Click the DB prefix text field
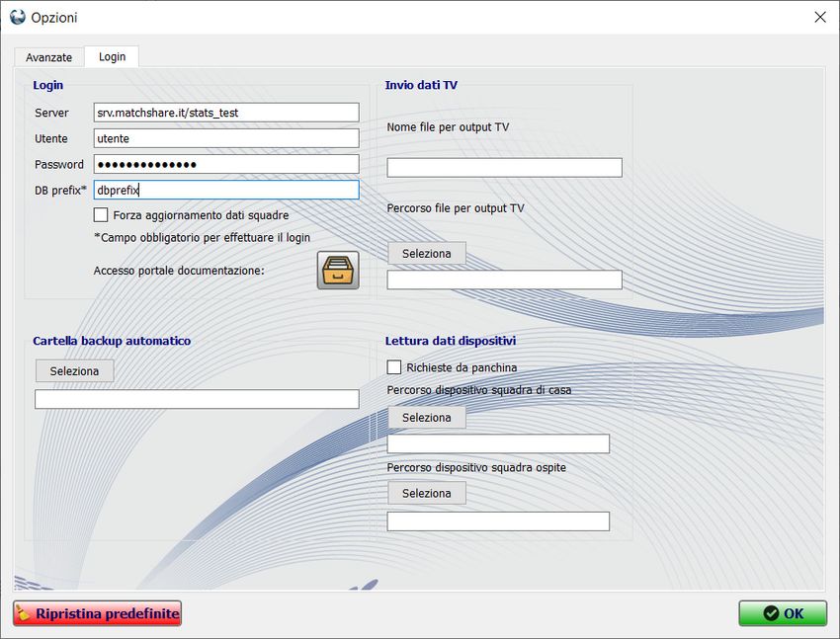Image resolution: width=840 pixels, height=639 pixels. click(x=226, y=190)
